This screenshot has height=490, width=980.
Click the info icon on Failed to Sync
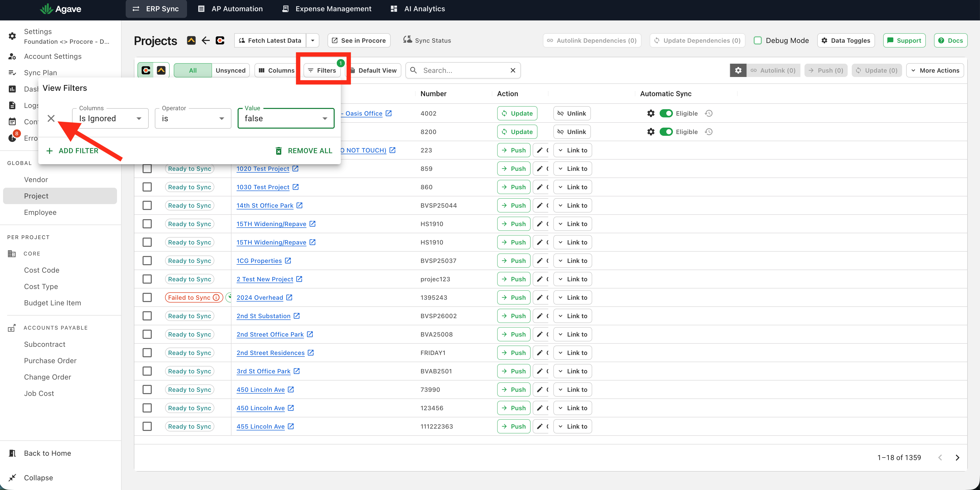[216, 298]
